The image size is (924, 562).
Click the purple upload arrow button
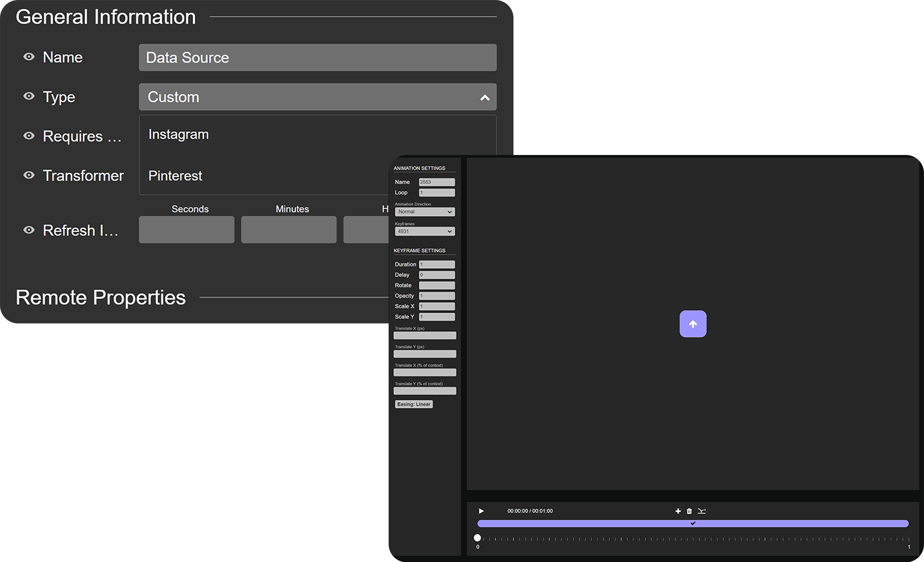click(693, 323)
